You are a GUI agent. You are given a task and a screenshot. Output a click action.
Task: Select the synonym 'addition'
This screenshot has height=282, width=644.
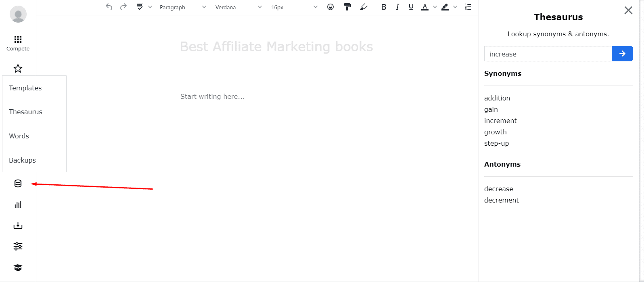(497, 98)
